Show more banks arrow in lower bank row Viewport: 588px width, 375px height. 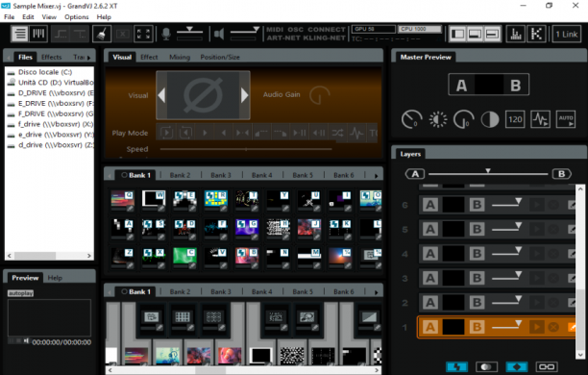[376, 292]
